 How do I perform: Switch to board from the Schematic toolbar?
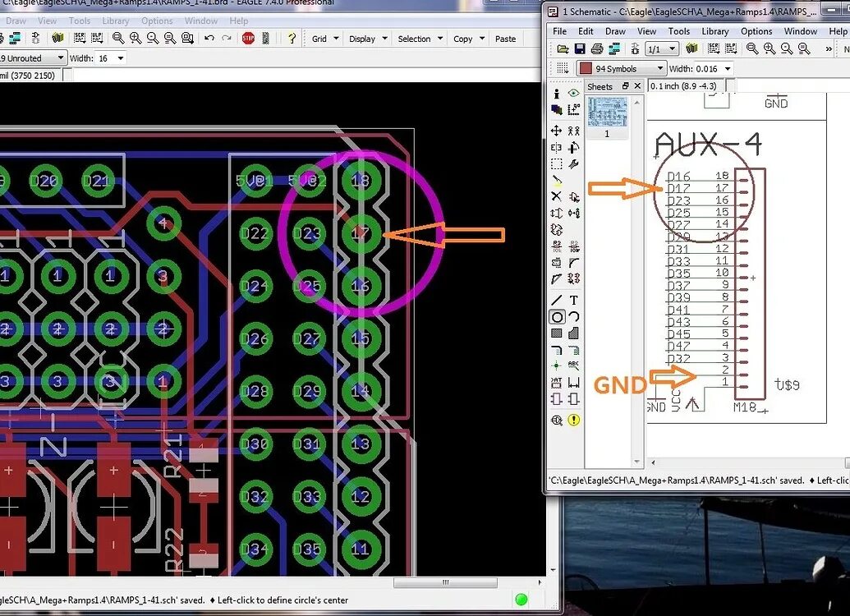[634, 48]
